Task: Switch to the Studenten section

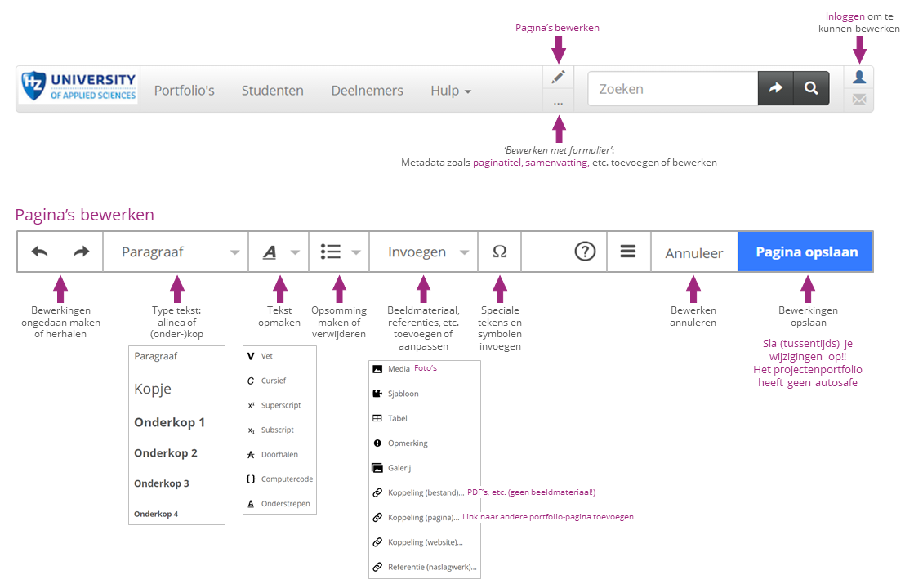Action: pyautogui.click(x=272, y=90)
